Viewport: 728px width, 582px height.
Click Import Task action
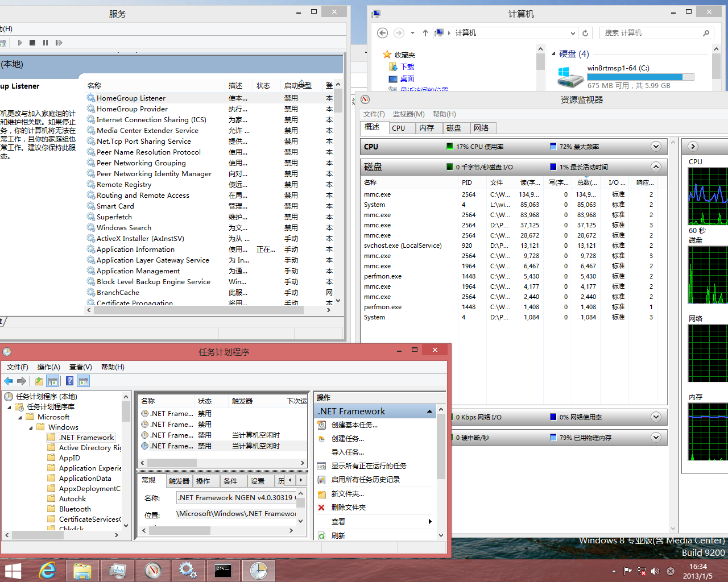348,452
